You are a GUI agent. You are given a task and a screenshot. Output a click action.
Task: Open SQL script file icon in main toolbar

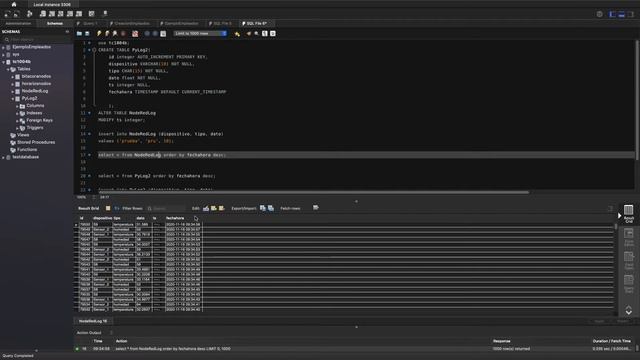pos(16,14)
